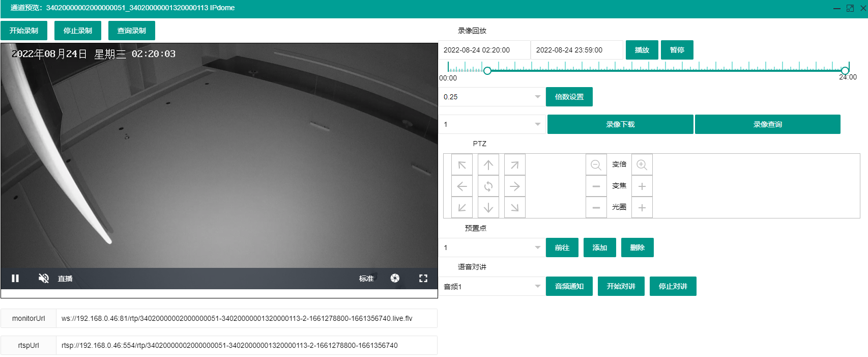The image size is (868, 357).
Task: Pause the live video player
Action: (x=15, y=278)
